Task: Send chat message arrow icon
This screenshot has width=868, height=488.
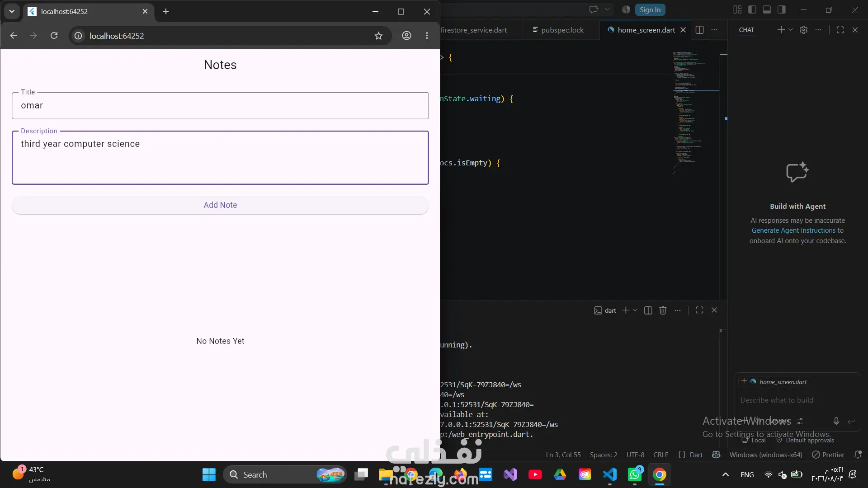Action: click(x=851, y=421)
